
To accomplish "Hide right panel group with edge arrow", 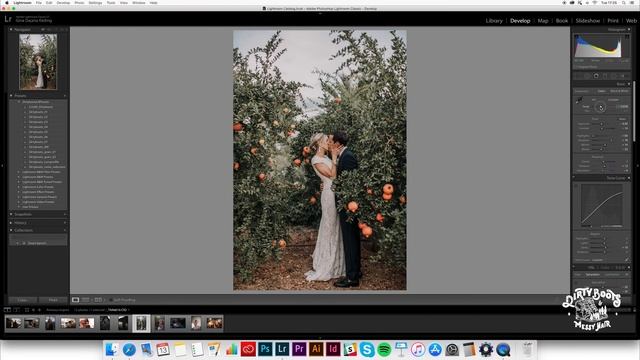I will (638, 166).
